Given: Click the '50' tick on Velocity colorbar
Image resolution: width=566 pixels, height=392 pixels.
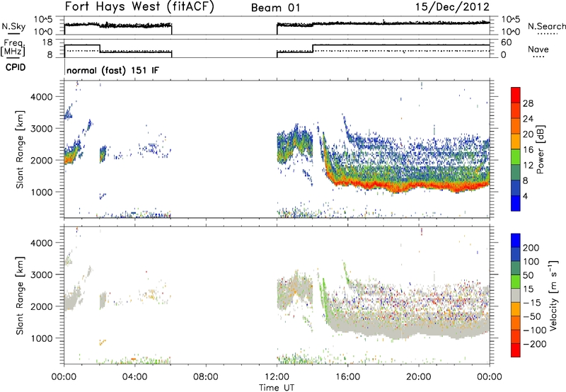Looking at the screenshot, I should (529, 275).
